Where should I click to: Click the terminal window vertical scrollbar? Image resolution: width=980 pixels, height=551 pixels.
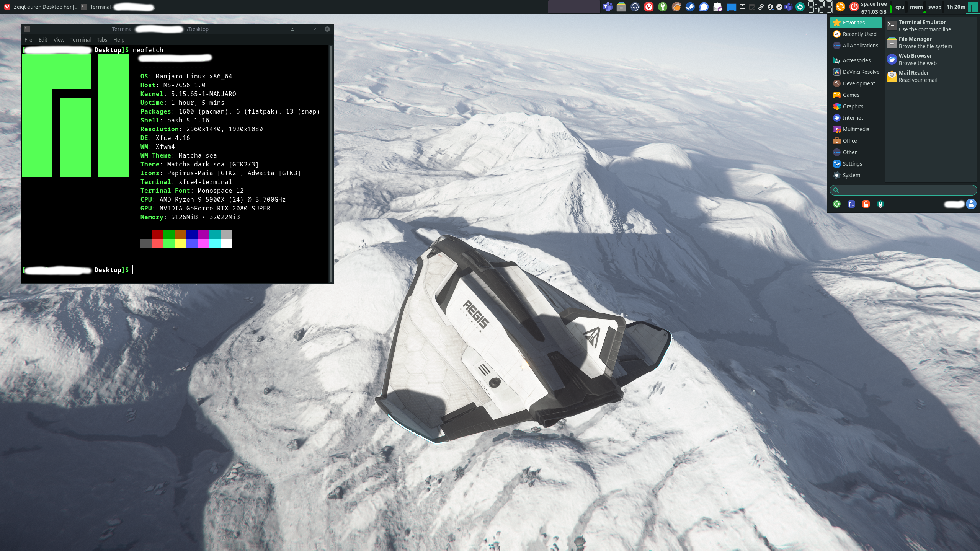pyautogui.click(x=331, y=163)
